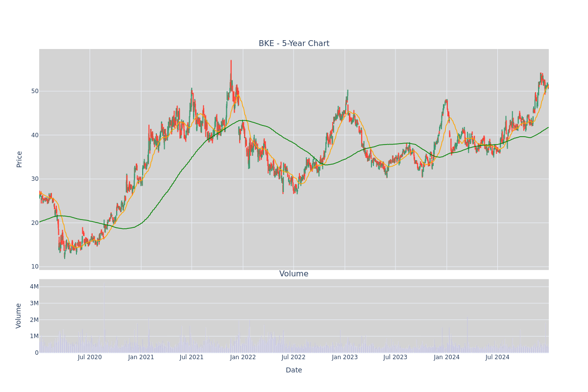Pick the "Jan 2022" date tick
The width and height of the screenshot is (588, 392).
[x=243, y=357]
